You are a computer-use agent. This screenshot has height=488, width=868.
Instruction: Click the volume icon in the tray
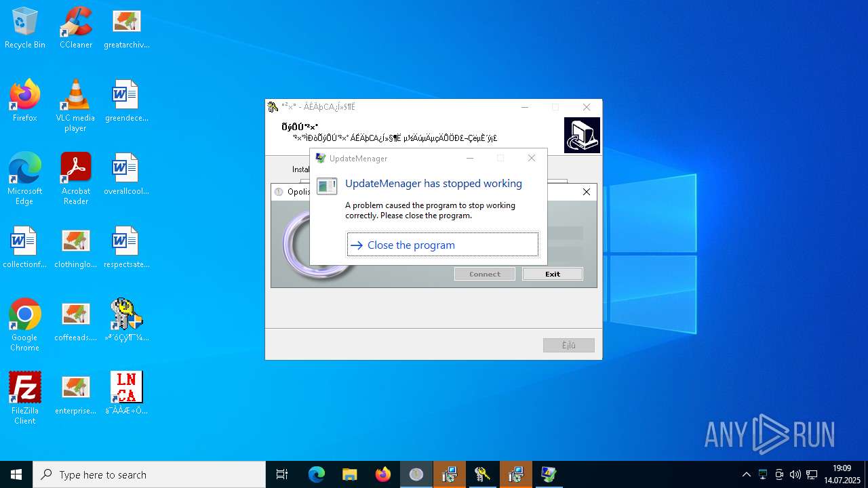click(x=795, y=474)
